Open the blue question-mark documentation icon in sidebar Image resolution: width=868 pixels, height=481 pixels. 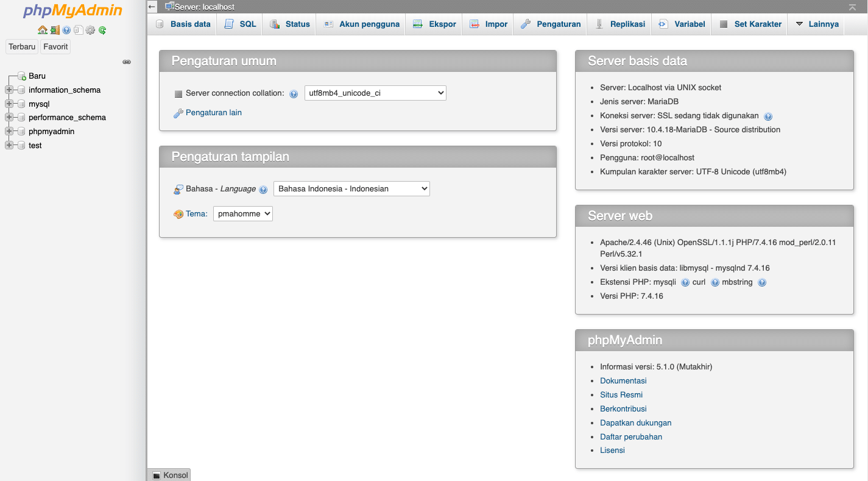[x=67, y=30]
